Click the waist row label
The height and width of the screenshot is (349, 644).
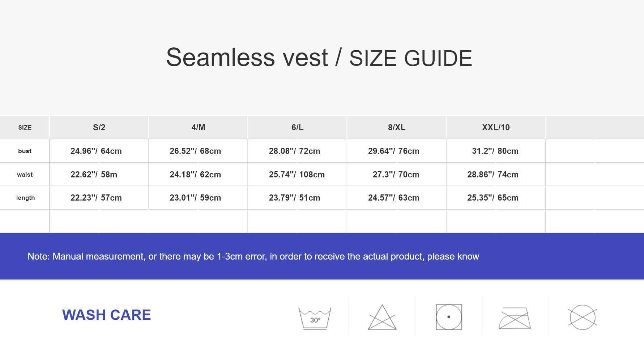(x=25, y=174)
